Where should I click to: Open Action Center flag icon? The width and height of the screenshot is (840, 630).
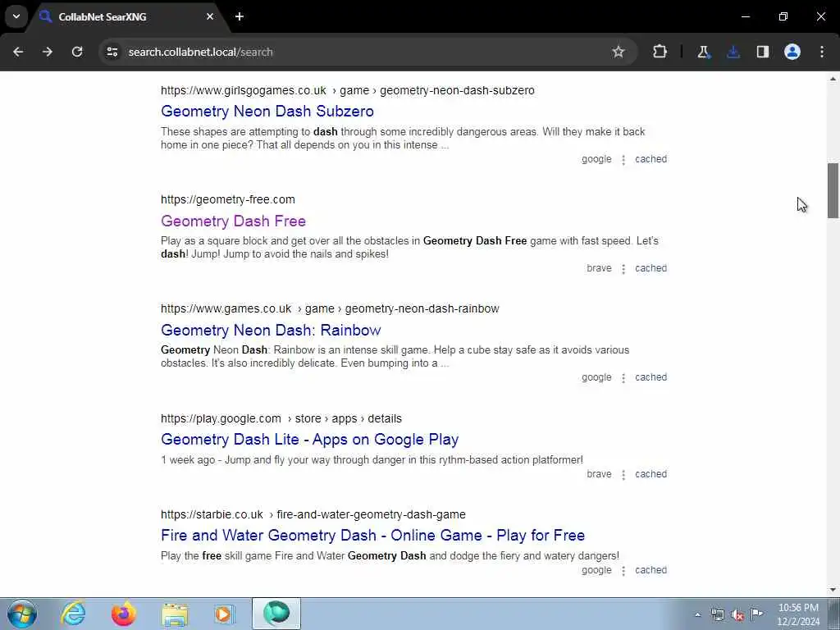757,614
